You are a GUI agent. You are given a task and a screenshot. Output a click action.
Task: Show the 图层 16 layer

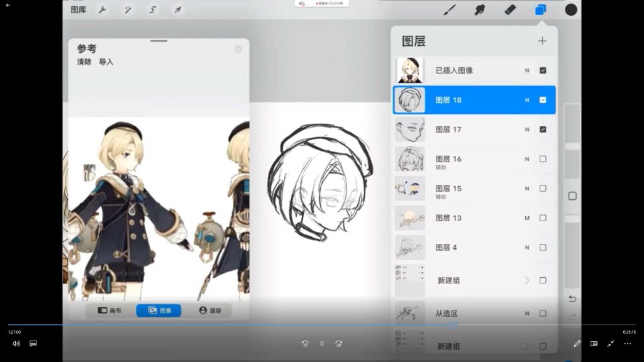click(x=543, y=159)
